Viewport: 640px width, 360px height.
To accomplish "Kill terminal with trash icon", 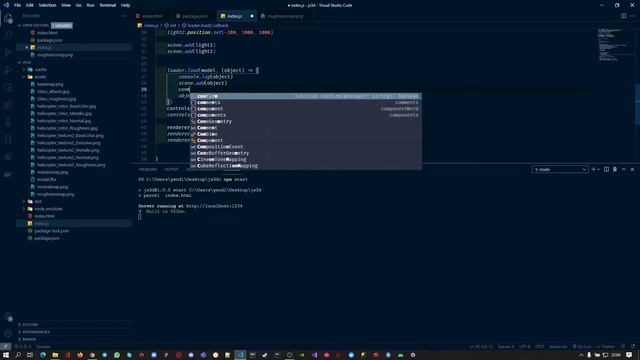I will 615,169.
